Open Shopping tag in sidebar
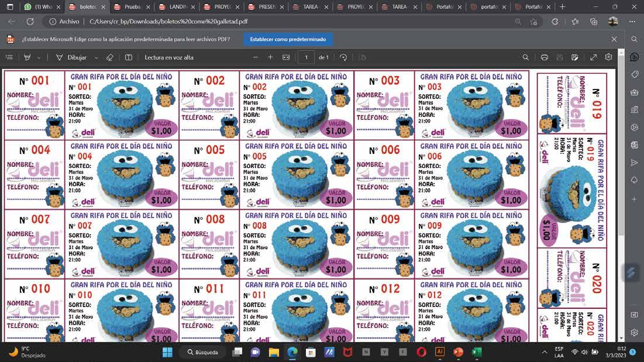The height and width of the screenshot is (362, 644). pos(635,74)
